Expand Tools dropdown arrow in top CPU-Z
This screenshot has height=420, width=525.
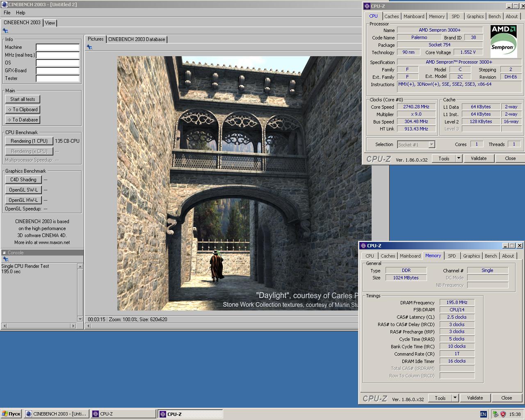point(459,158)
